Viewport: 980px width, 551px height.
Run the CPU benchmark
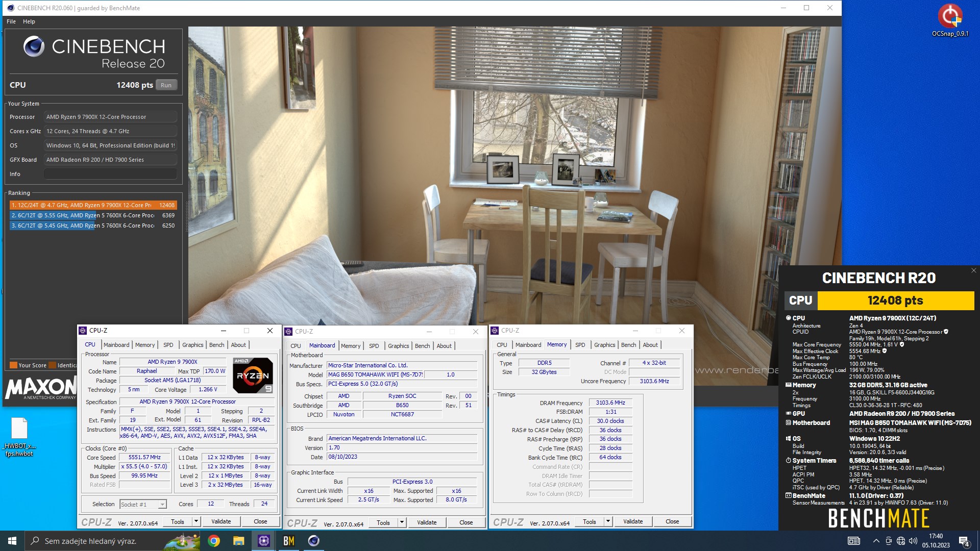click(x=166, y=85)
